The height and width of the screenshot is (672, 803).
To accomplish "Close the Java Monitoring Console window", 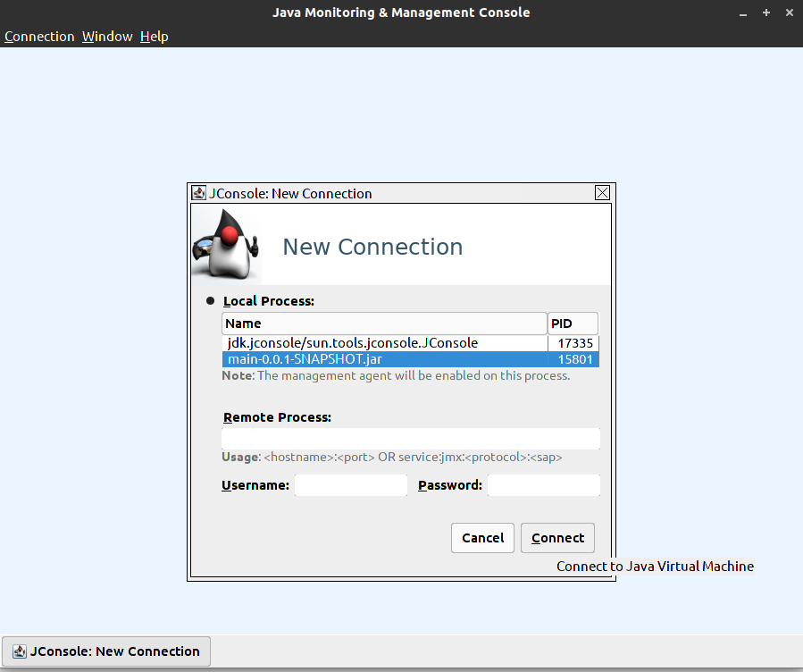I will point(790,13).
